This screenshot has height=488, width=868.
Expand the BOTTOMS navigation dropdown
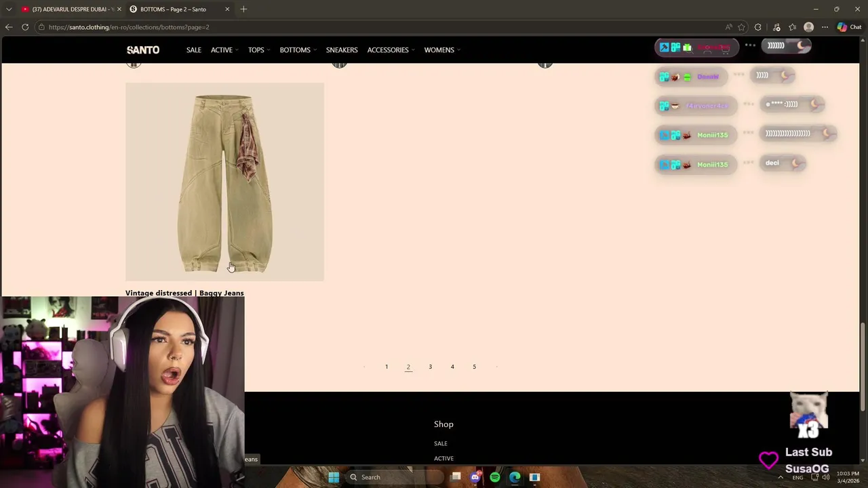pos(298,50)
